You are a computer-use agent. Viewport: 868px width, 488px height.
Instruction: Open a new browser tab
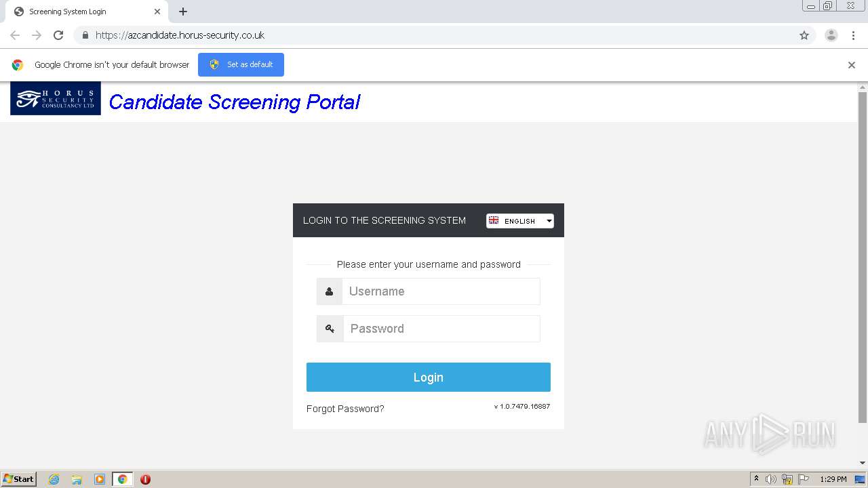(x=183, y=12)
